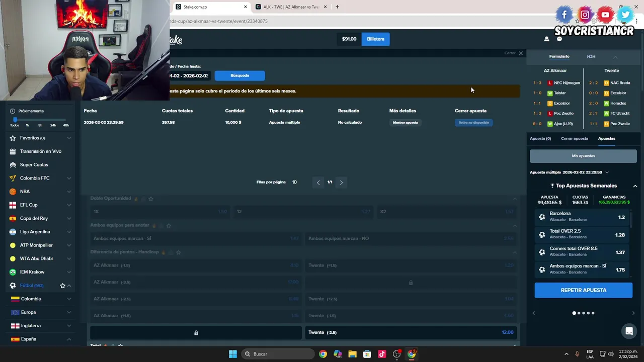The height and width of the screenshot is (362, 644).
Task: Click the ATP Montpellier tennis ball icon
Action: [x=13, y=245]
